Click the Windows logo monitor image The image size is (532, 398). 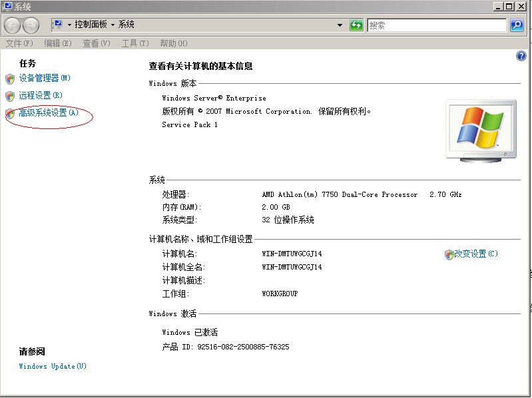481,131
